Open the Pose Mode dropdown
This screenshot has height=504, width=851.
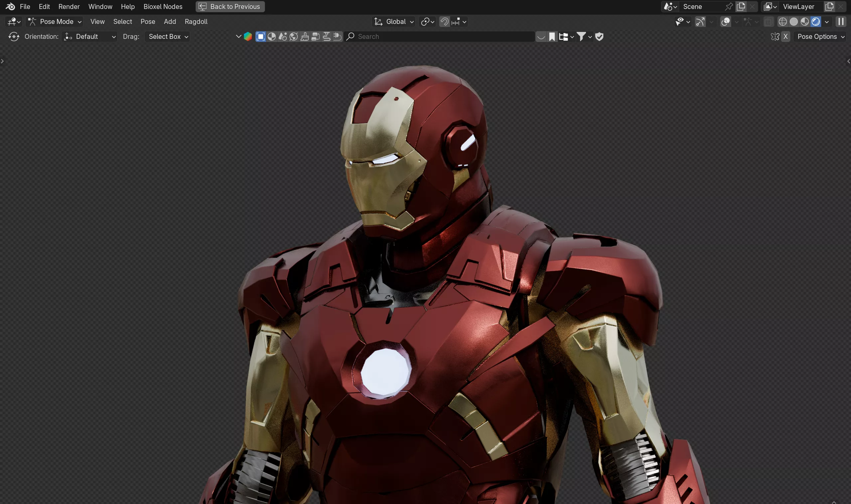(55, 22)
